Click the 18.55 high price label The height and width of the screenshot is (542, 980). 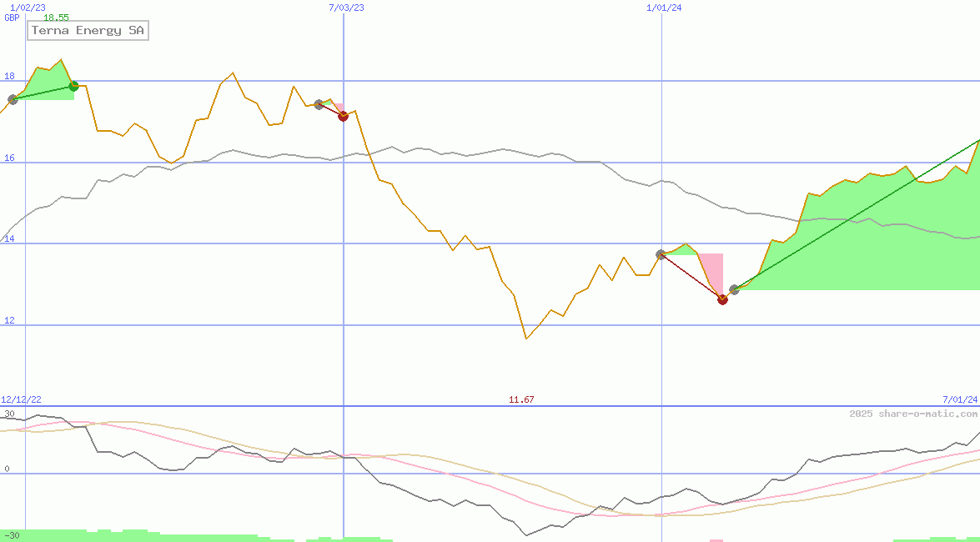click(x=56, y=18)
